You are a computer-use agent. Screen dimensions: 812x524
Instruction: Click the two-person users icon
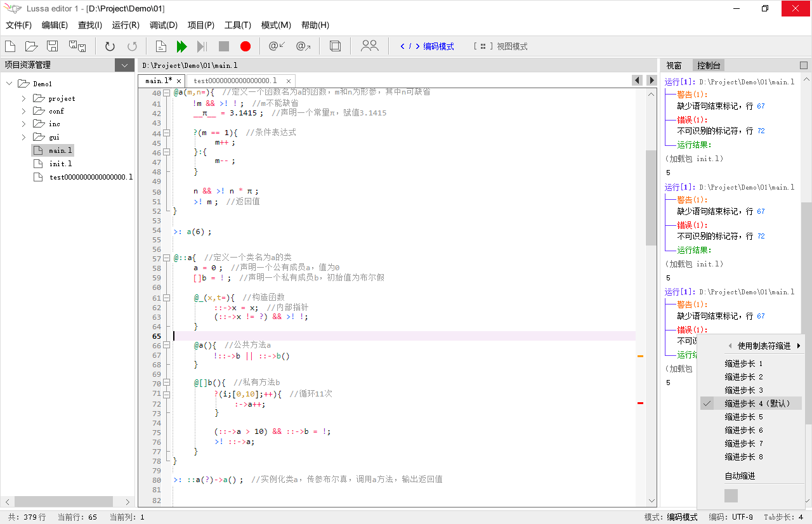pos(369,46)
